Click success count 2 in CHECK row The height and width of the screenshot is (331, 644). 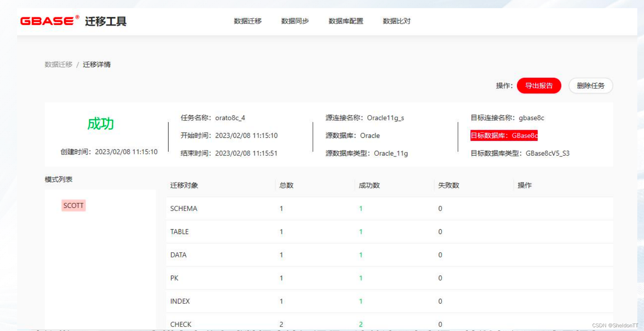click(361, 324)
